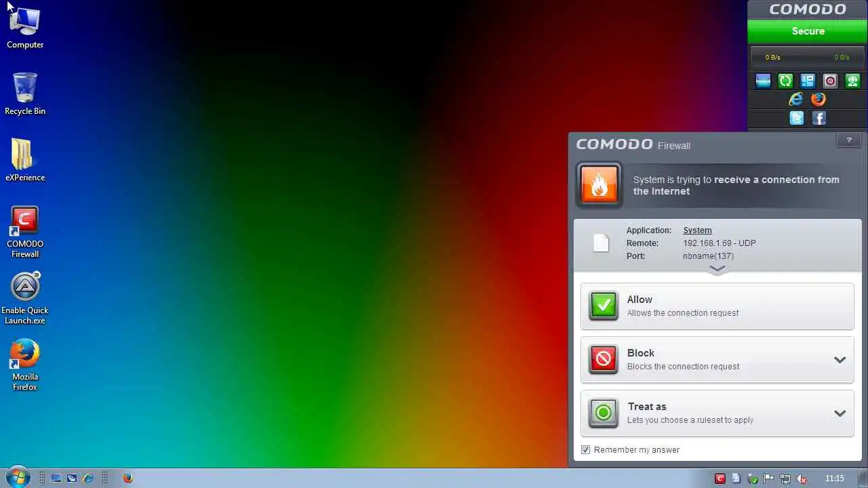
Task: Open Internet Explorer from quick launch
Action: point(87,479)
